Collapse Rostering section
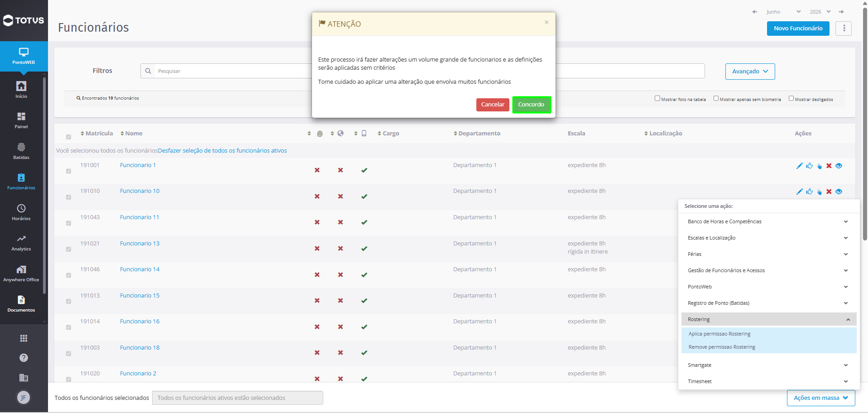The height and width of the screenshot is (413, 868). (768, 319)
